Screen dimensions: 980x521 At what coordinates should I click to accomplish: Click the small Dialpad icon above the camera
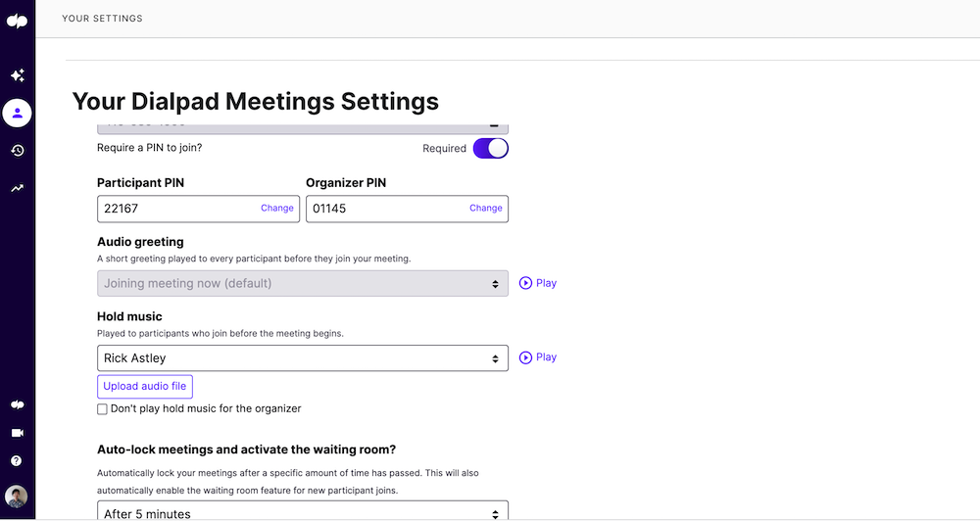coord(18,404)
